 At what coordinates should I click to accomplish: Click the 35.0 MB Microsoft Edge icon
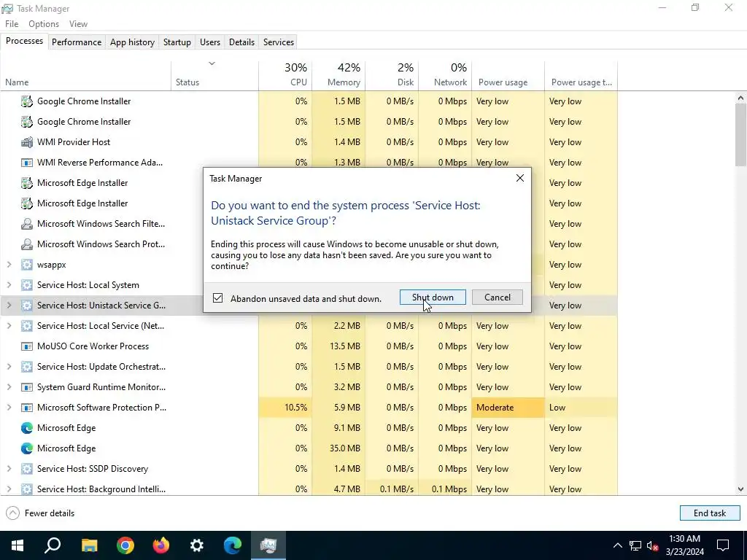pos(27,448)
